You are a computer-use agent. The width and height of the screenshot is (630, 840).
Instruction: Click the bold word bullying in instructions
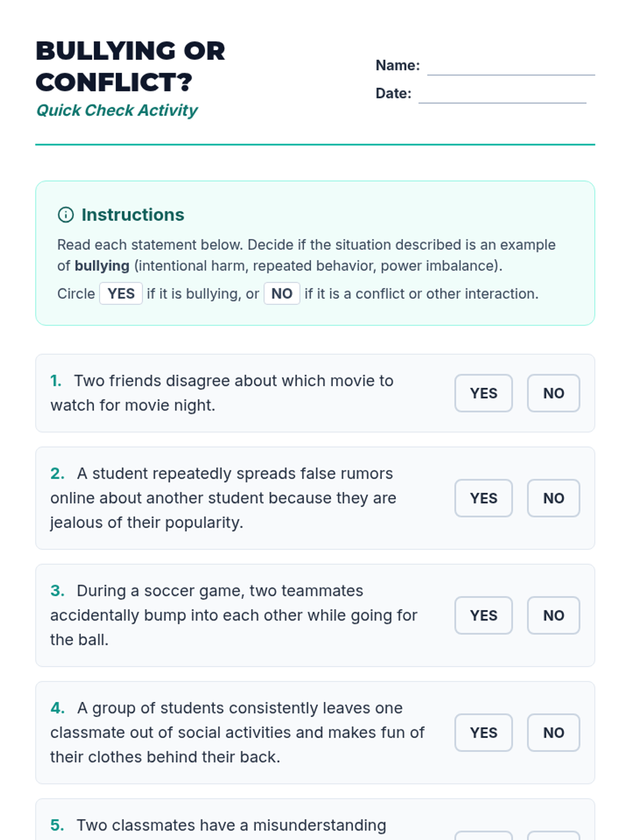[x=102, y=266]
